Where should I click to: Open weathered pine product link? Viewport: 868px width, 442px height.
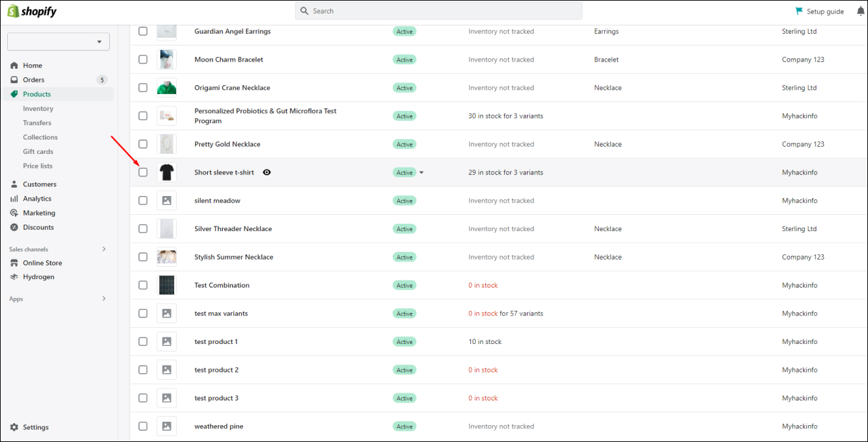[219, 426]
